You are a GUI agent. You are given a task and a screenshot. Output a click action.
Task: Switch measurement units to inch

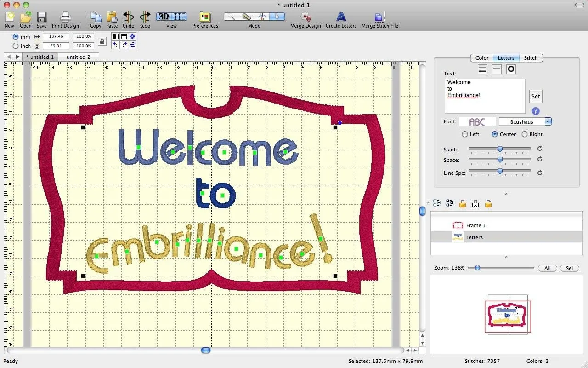tap(16, 46)
